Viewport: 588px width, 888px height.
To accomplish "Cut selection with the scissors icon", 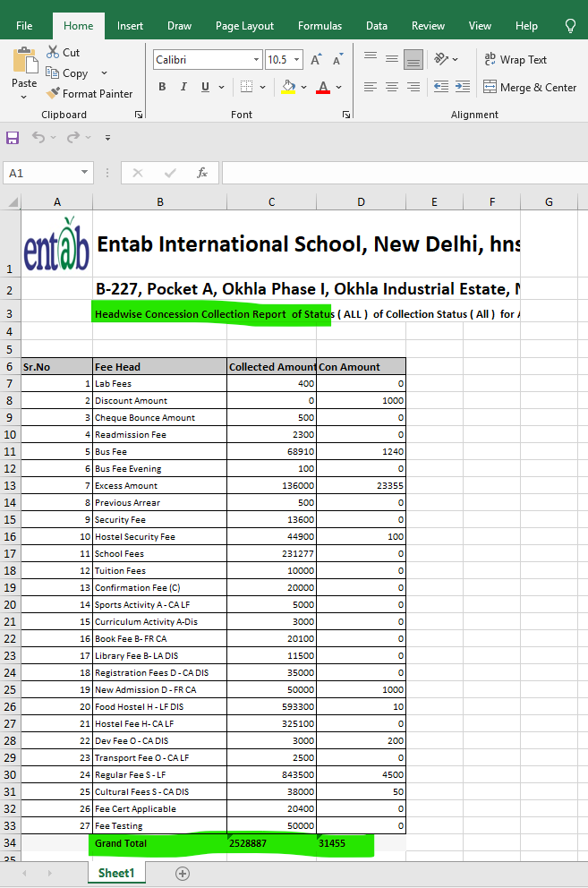I will pos(53,52).
